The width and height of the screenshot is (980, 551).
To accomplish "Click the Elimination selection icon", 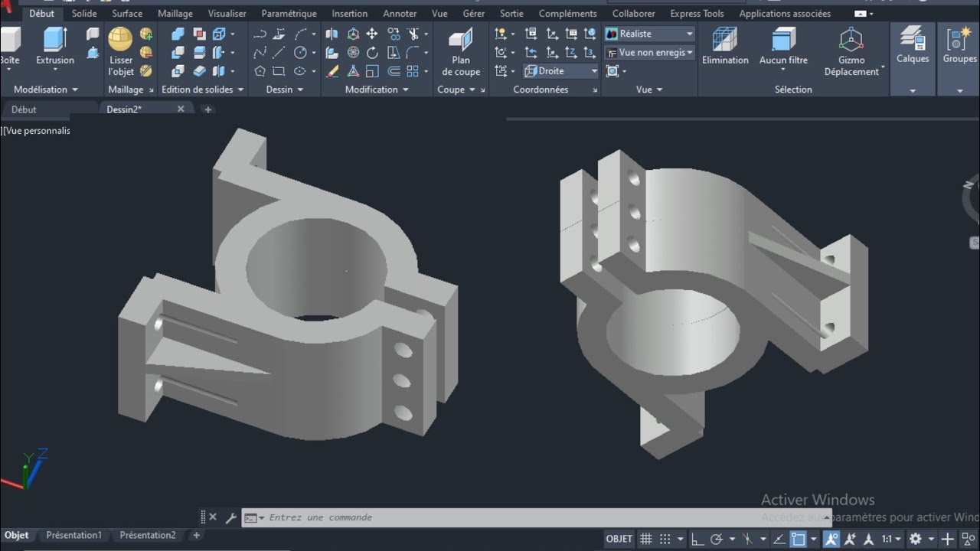I will [725, 46].
